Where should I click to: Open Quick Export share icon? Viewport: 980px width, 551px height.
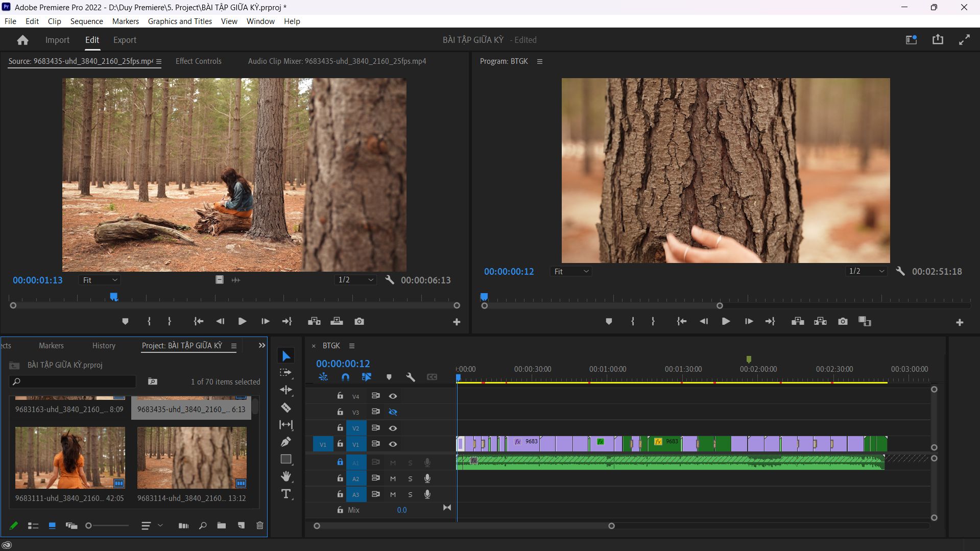[938, 40]
